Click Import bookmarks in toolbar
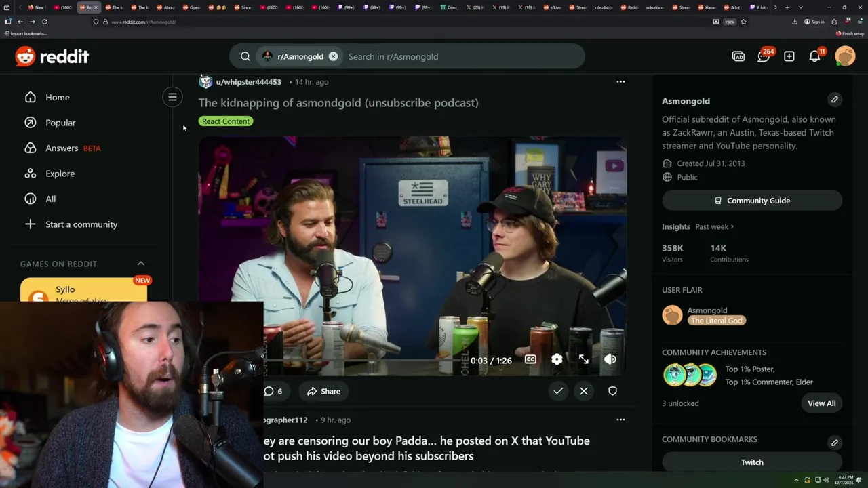868x488 pixels. point(25,33)
